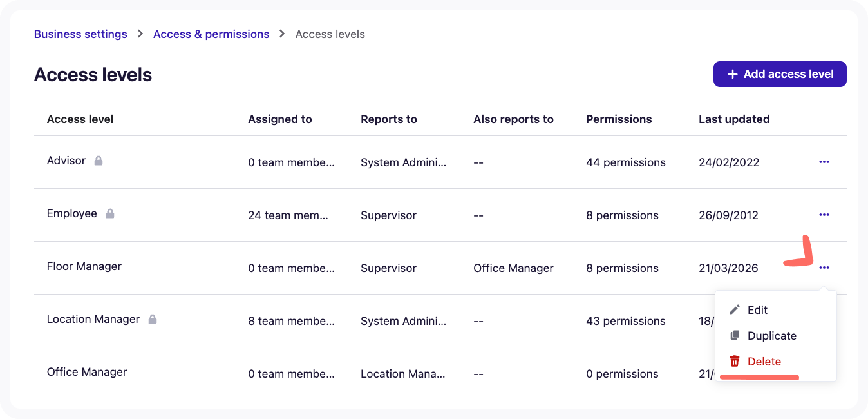Click the plus icon on Add access level
868x419 pixels.
click(733, 73)
